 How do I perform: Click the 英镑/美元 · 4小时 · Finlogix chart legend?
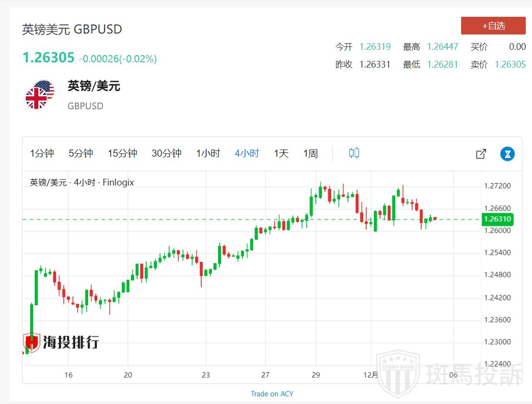pyautogui.click(x=82, y=182)
